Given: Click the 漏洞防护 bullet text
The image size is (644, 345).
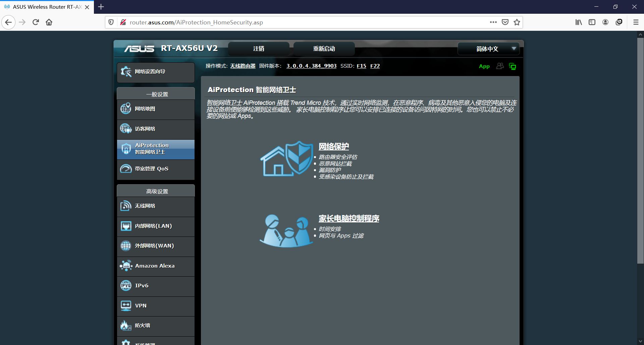Looking at the screenshot, I should 330,170.
